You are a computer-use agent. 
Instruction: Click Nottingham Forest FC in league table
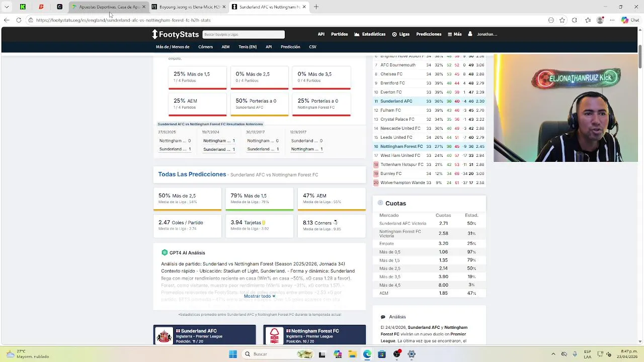pyautogui.click(x=401, y=146)
